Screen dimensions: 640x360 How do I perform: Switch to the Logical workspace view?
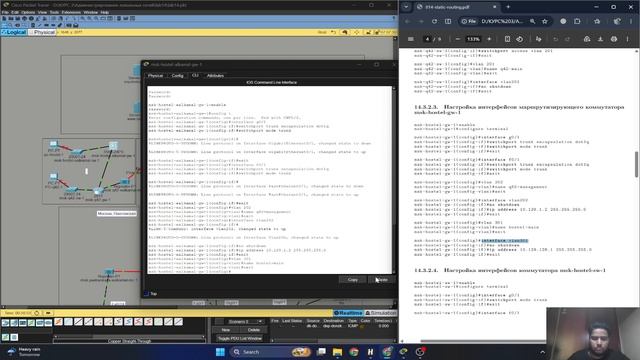click(x=14, y=32)
